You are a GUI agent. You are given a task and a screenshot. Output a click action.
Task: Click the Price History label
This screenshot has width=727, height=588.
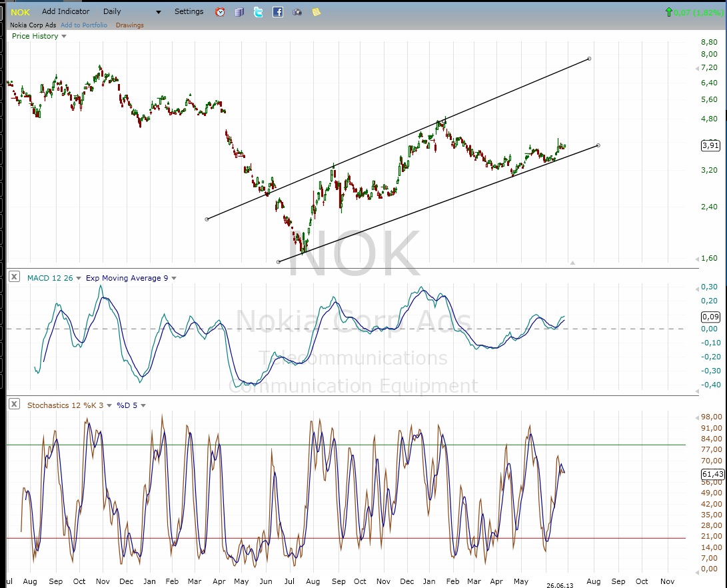(35, 36)
